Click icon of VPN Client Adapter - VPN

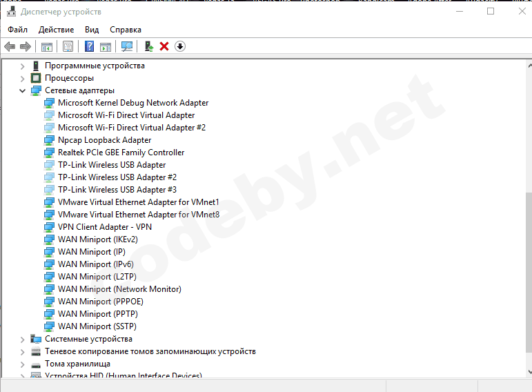point(49,227)
